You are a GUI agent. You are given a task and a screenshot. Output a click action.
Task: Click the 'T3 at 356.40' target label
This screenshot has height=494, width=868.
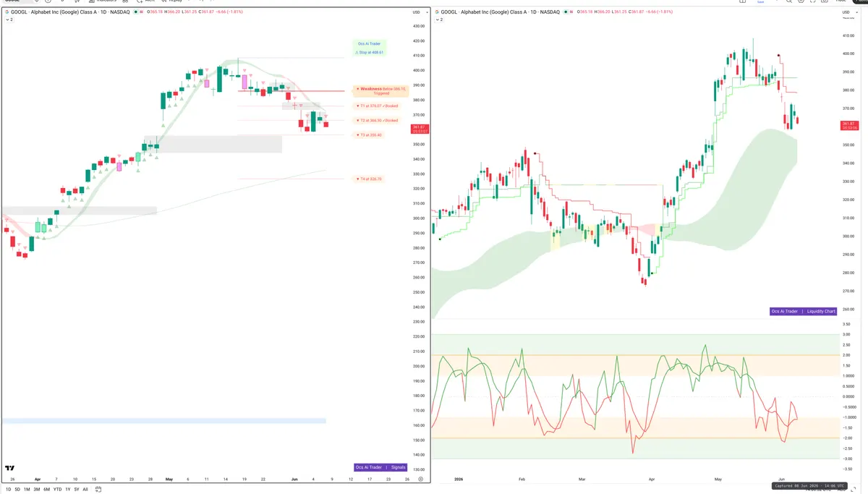coord(370,135)
